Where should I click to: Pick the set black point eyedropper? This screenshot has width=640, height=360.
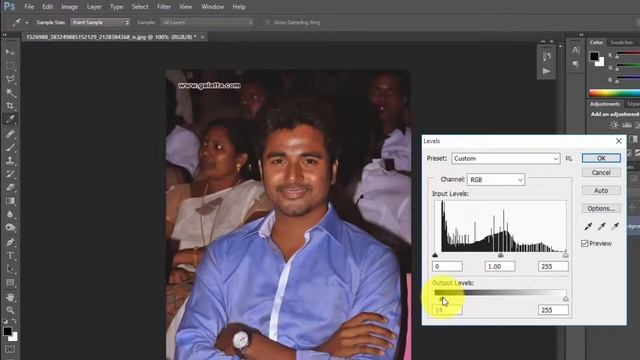coord(588,226)
